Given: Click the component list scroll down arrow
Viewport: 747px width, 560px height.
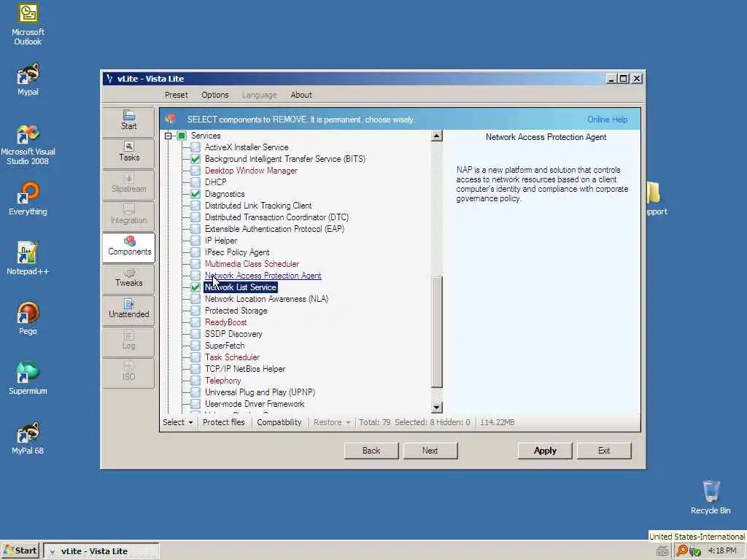Looking at the screenshot, I should (436, 408).
